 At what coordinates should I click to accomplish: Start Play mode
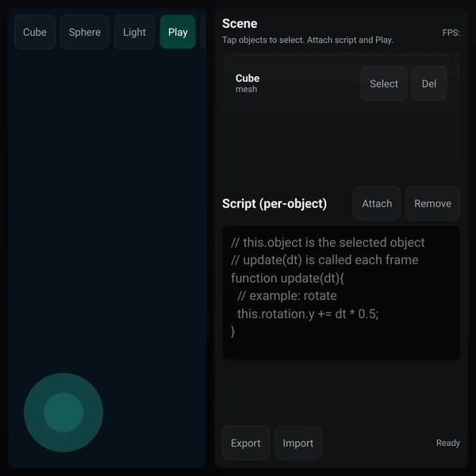[x=178, y=32]
